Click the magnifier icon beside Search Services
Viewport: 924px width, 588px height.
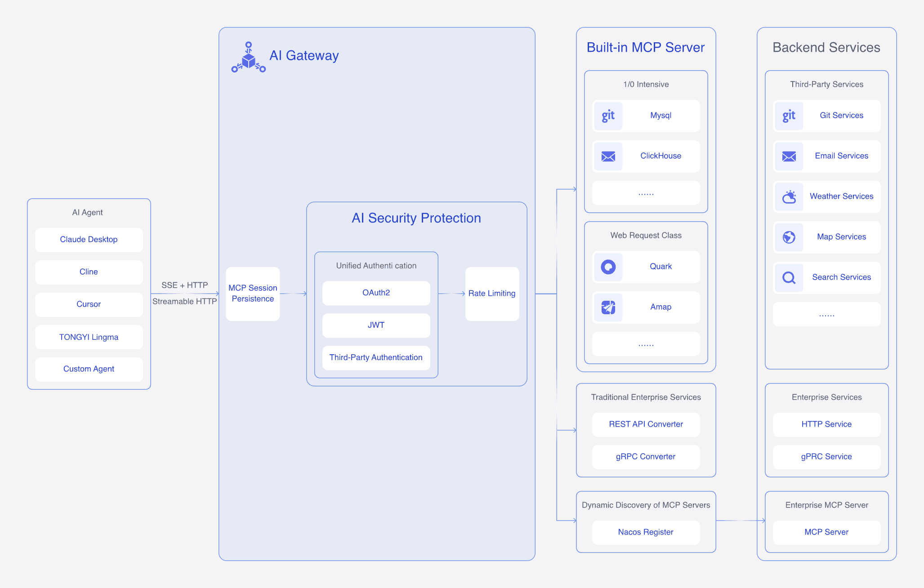coord(789,278)
